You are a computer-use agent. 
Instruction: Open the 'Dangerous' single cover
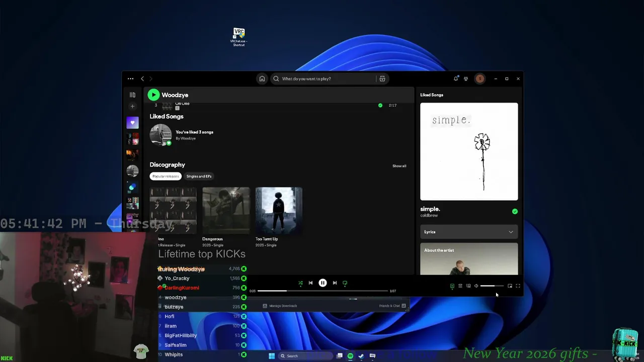(x=226, y=210)
